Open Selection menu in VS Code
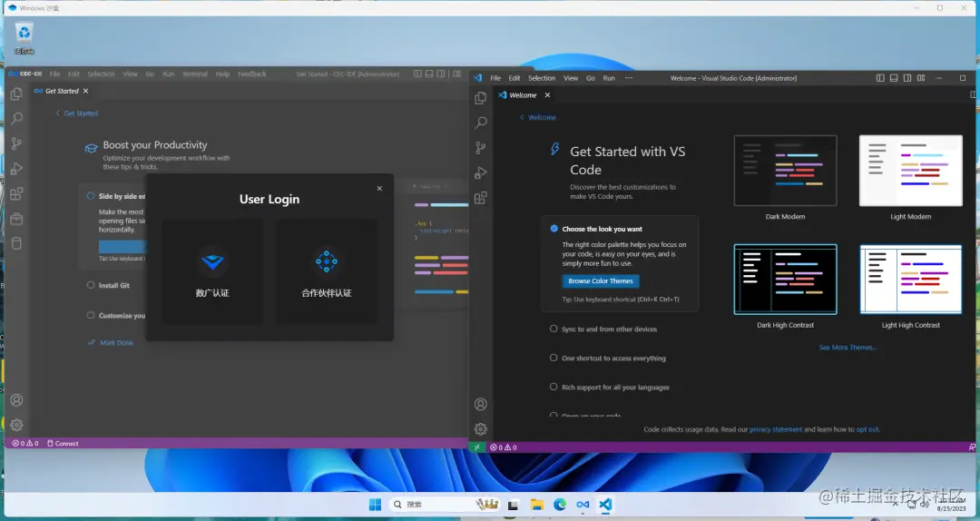Viewport: 980px width, 521px height. pos(542,78)
